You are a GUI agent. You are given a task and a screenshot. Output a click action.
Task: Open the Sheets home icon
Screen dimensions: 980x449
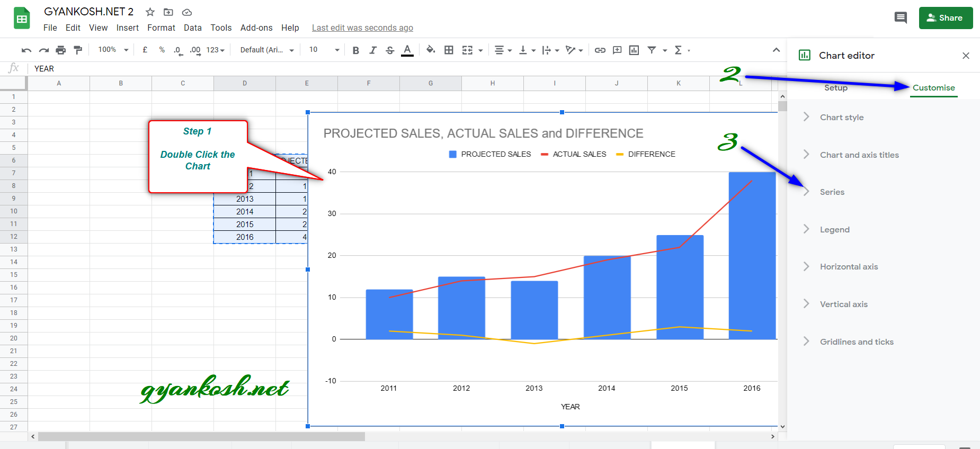(22, 19)
